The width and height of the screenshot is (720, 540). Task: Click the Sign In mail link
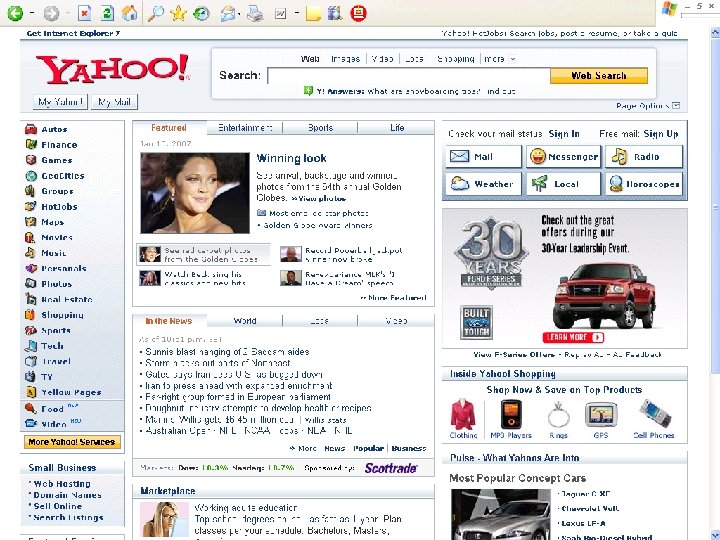pos(564,134)
